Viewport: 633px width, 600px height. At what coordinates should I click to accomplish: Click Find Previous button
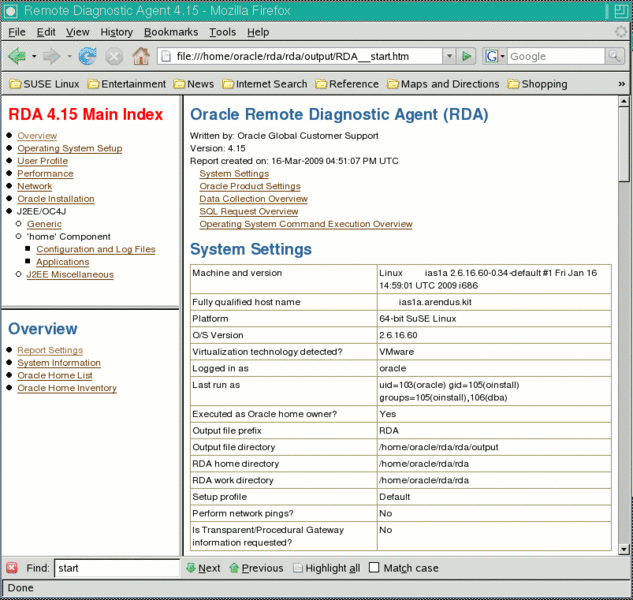click(256, 568)
